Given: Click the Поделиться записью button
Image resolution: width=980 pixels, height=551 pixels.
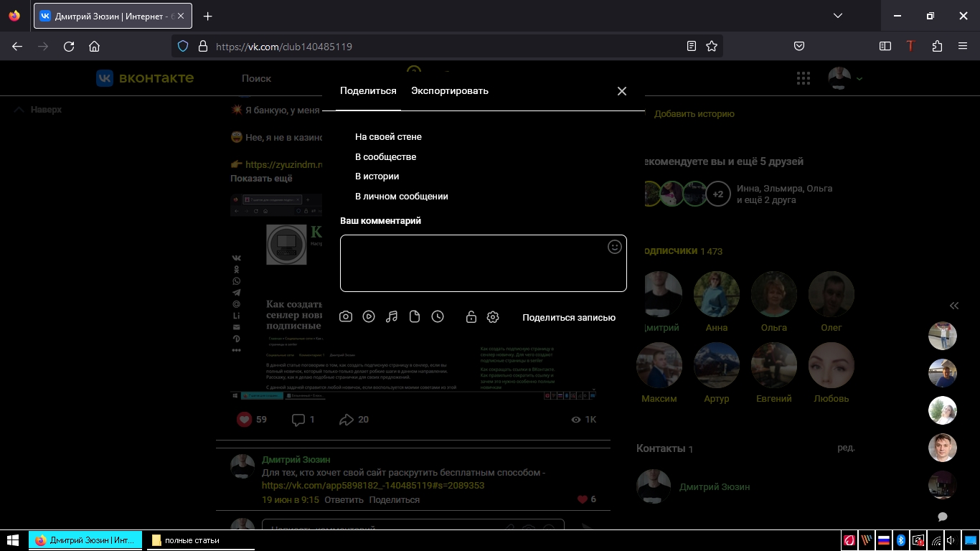Looking at the screenshot, I should (x=569, y=317).
